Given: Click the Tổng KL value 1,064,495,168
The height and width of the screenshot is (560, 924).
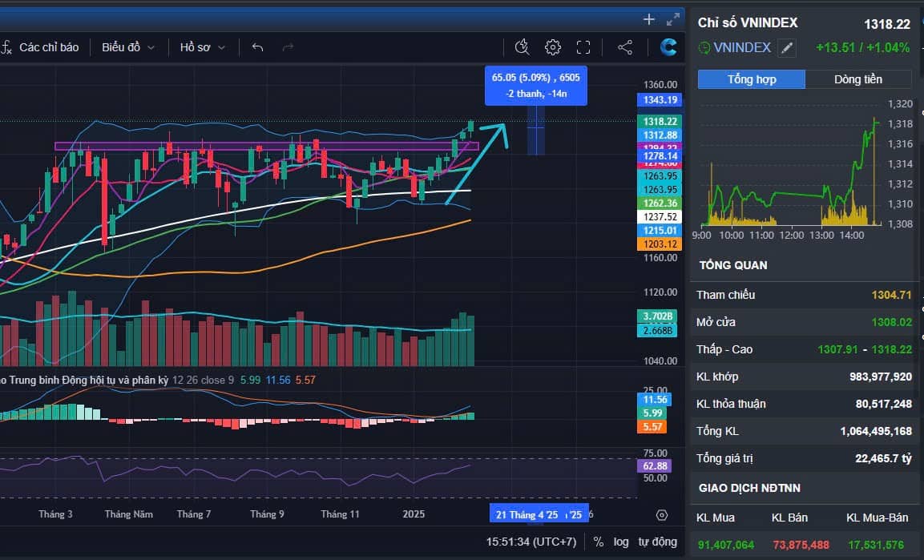Looking at the screenshot, I should click(x=876, y=431).
